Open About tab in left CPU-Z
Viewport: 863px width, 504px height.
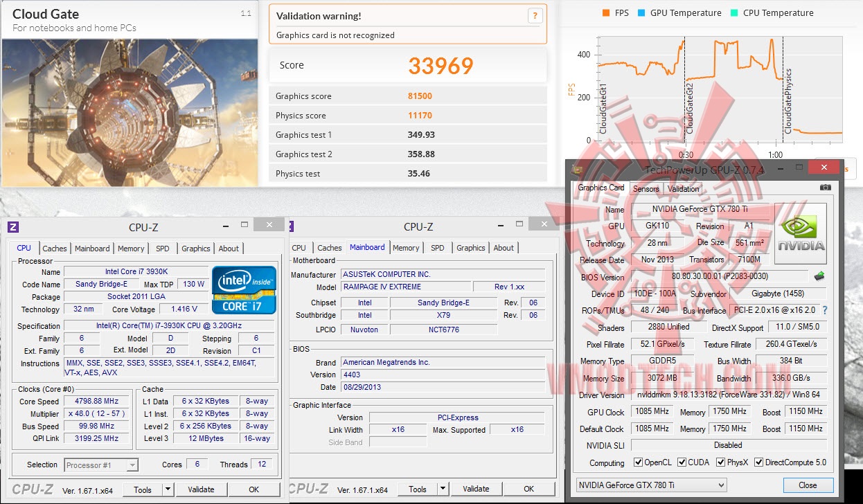click(x=229, y=249)
